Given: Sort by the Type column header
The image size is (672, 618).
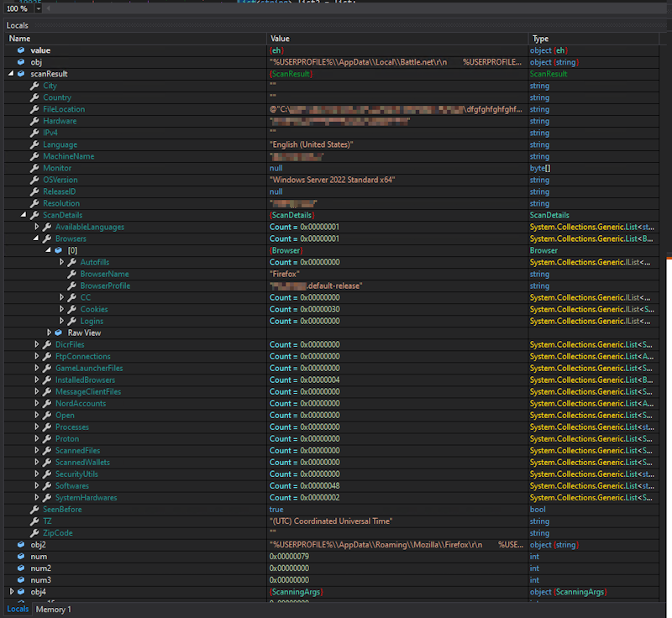Looking at the screenshot, I should pyautogui.click(x=594, y=39).
